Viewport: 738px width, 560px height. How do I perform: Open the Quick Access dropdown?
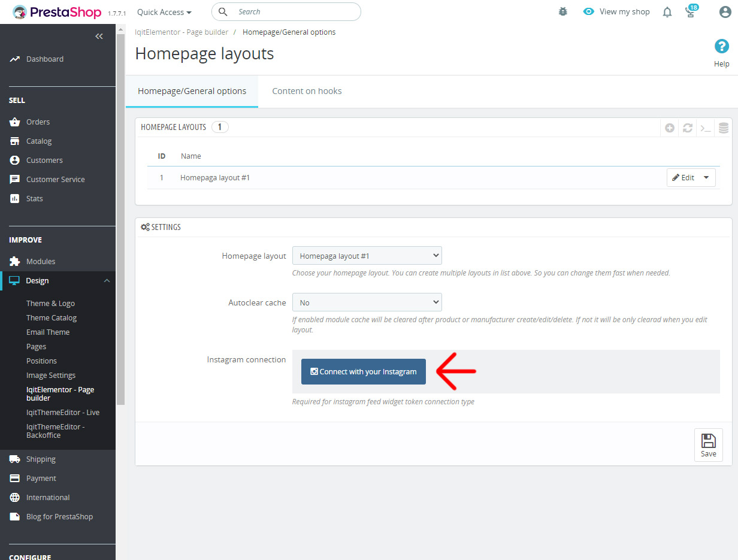pos(164,12)
